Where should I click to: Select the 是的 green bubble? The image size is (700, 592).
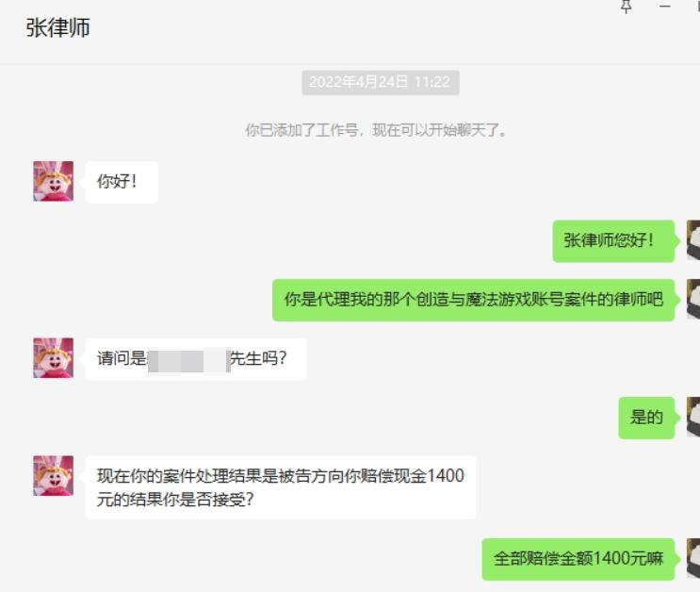pos(646,418)
